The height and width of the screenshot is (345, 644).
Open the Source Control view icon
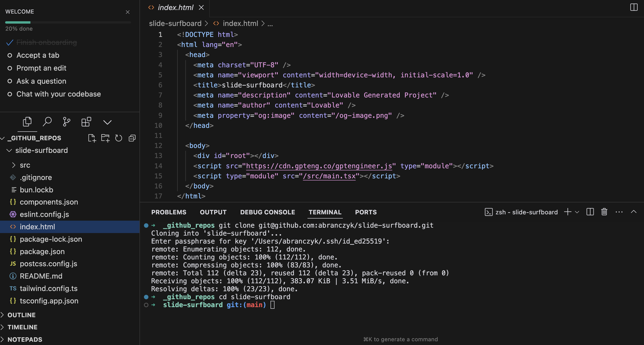(x=66, y=122)
